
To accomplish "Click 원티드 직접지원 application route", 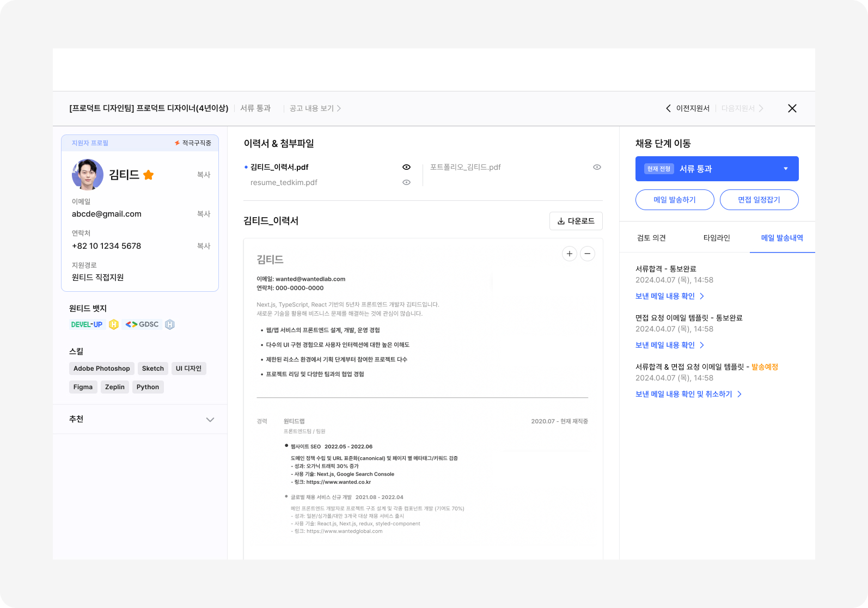I will tap(98, 278).
